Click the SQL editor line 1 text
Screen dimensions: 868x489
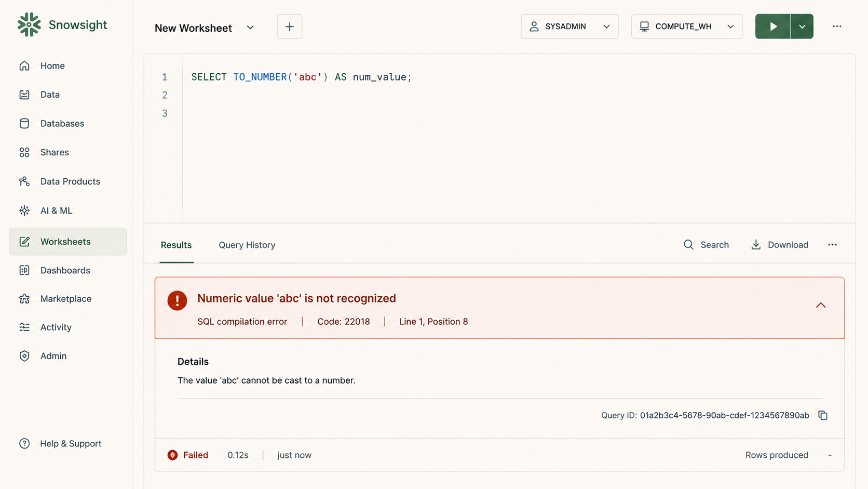(302, 77)
